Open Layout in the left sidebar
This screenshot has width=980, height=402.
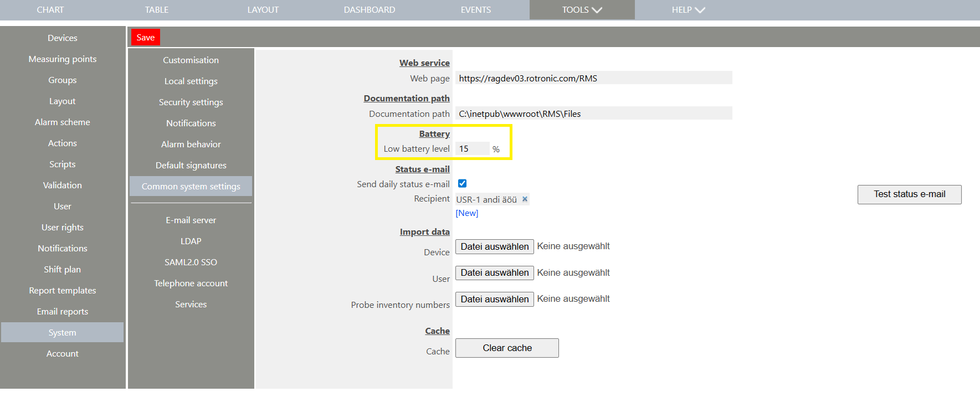(x=63, y=101)
